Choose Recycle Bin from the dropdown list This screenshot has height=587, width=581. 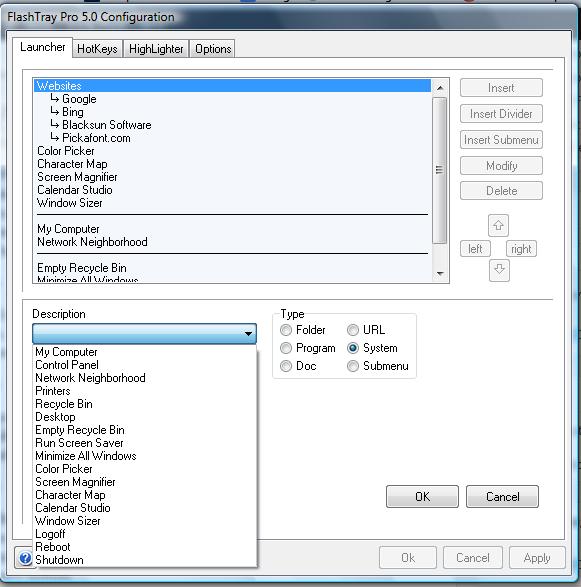point(145,404)
